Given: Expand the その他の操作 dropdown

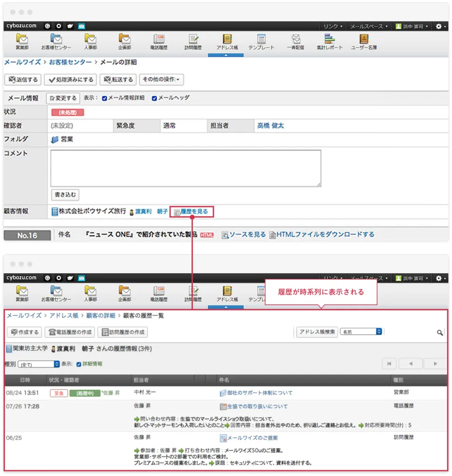Looking at the screenshot, I should click(x=162, y=79).
